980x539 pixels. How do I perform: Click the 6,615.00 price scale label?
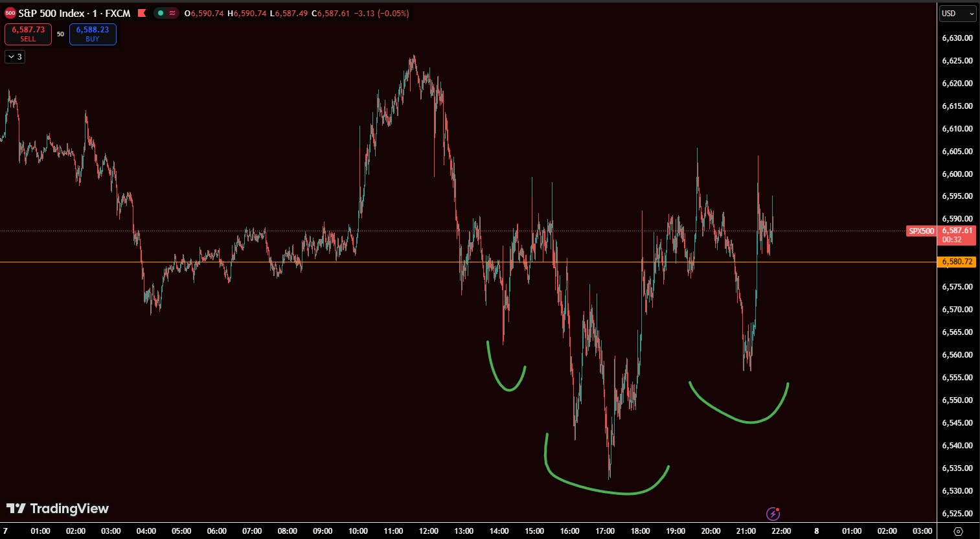957,106
